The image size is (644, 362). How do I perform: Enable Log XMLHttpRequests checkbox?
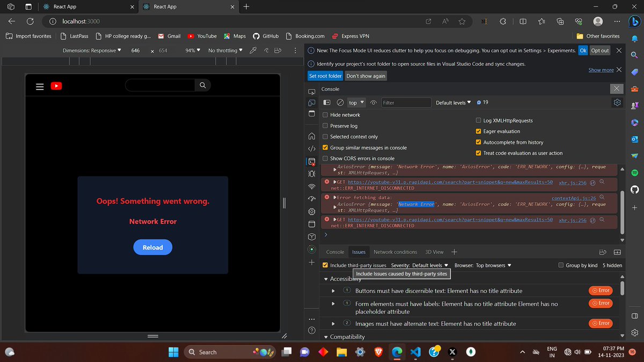[x=479, y=121]
